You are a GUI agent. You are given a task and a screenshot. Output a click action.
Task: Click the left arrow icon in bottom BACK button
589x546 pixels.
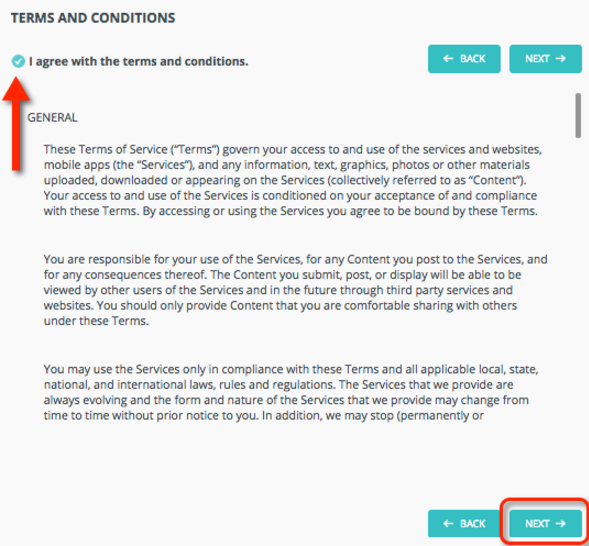448,523
